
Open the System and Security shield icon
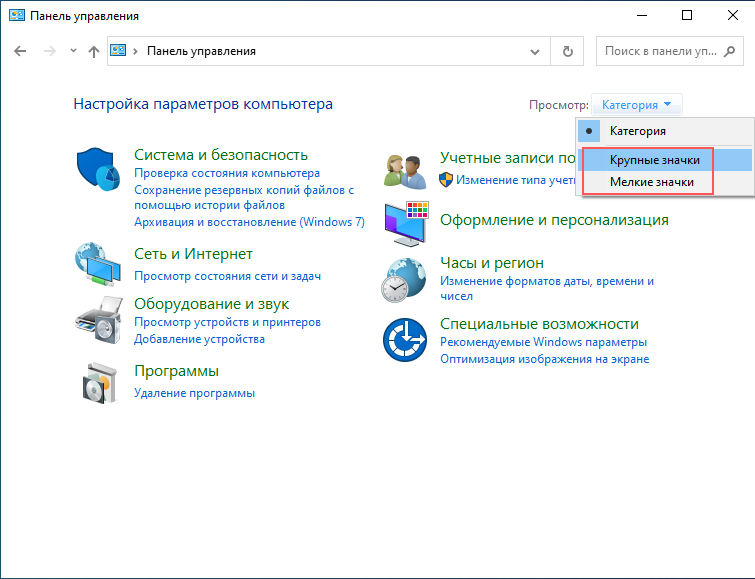click(x=98, y=169)
